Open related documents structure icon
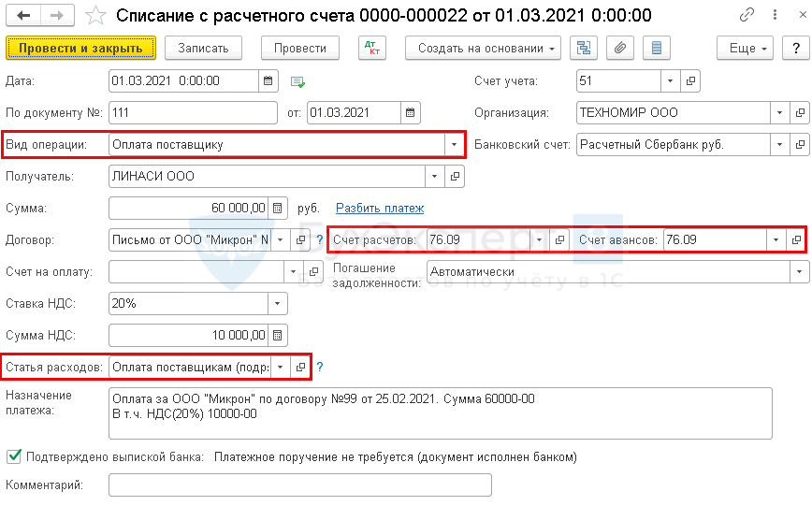The width and height of the screenshot is (812, 506). pyautogui.click(x=584, y=48)
